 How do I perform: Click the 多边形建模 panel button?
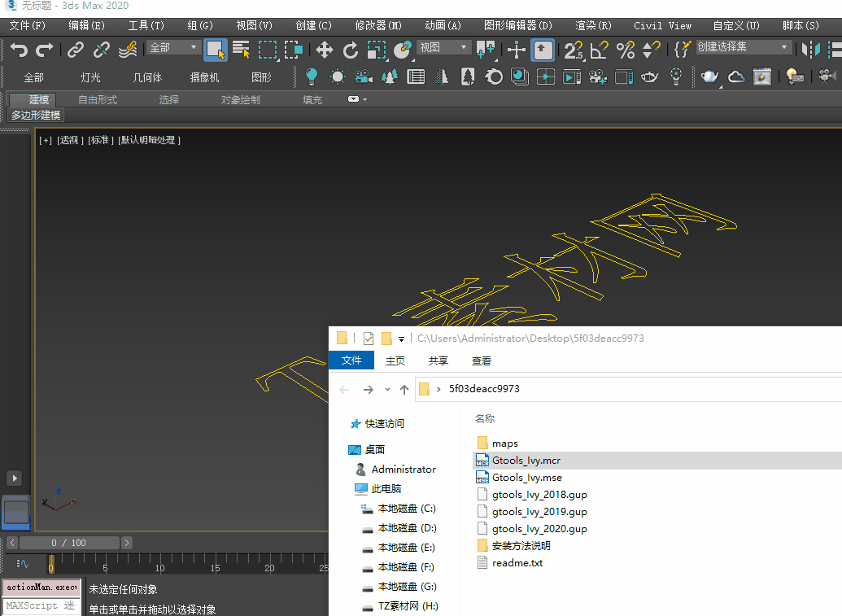[x=36, y=116]
